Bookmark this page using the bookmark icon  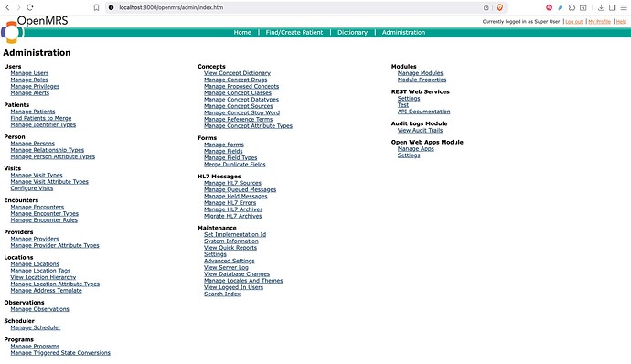(96, 7)
